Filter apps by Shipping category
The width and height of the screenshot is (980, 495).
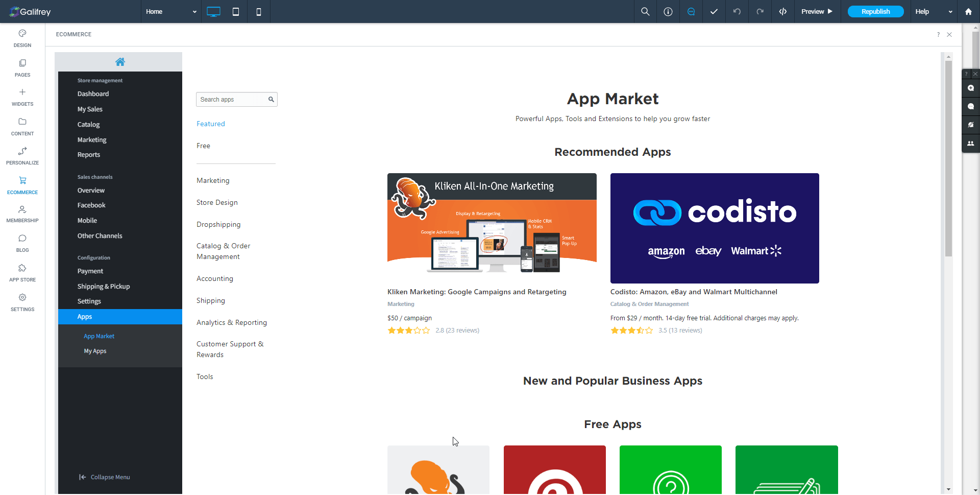211,301
